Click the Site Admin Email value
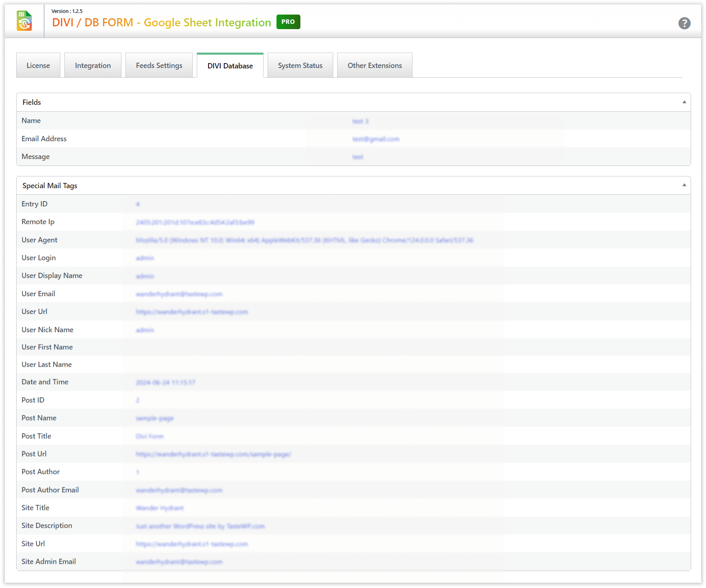 coord(179,562)
